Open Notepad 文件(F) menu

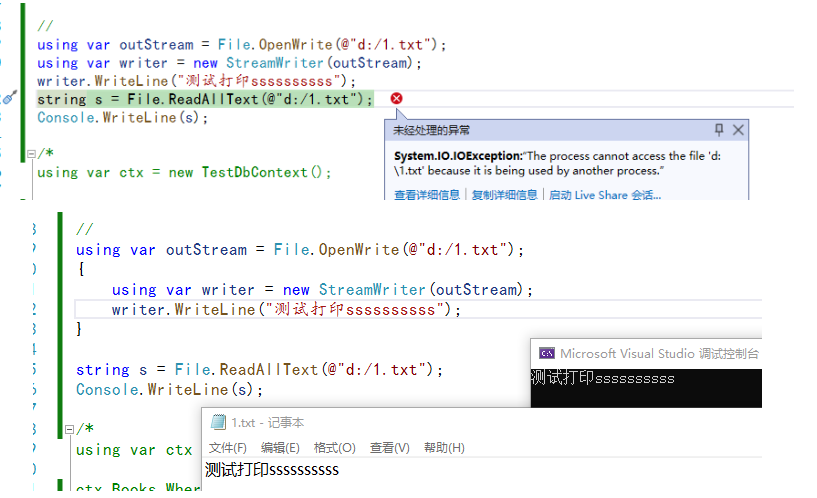point(228,447)
